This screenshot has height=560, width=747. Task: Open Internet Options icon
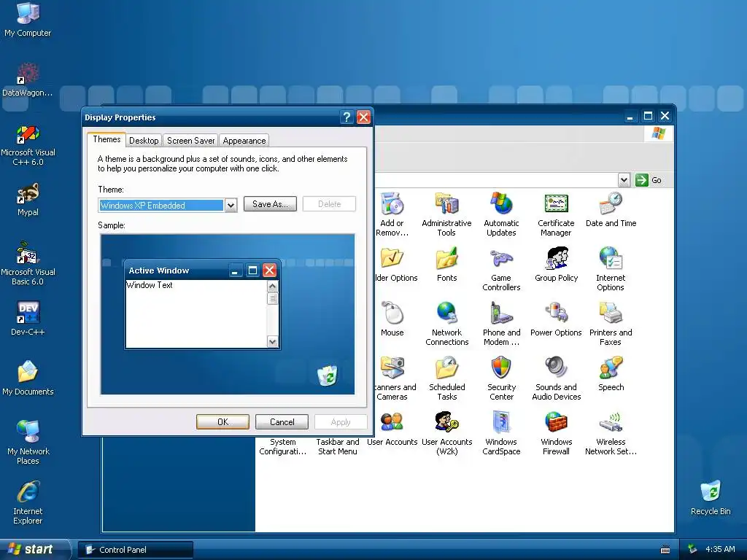(x=611, y=259)
